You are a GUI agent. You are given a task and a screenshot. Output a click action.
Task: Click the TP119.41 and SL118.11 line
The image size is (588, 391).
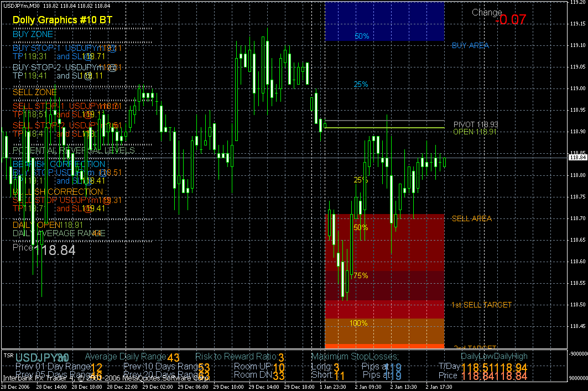pyautogui.click(x=58, y=76)
